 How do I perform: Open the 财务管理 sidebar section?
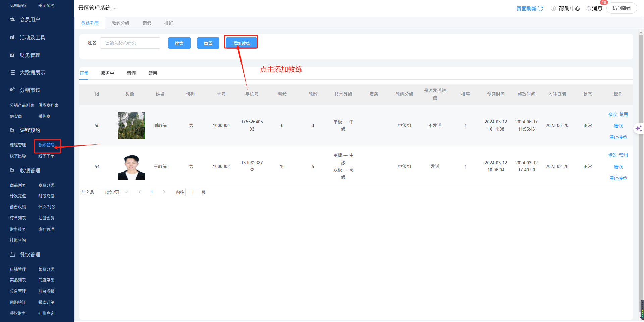30,55
